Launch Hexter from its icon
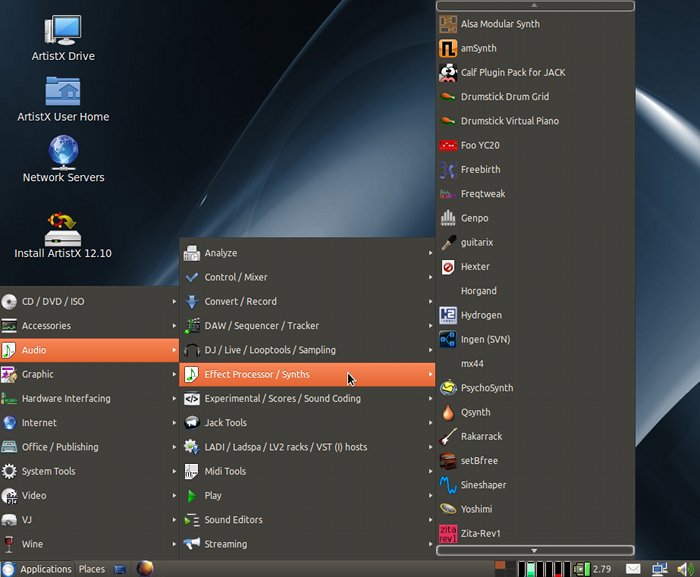This screenshot has height=577, width=700. (x=448, y=267)
